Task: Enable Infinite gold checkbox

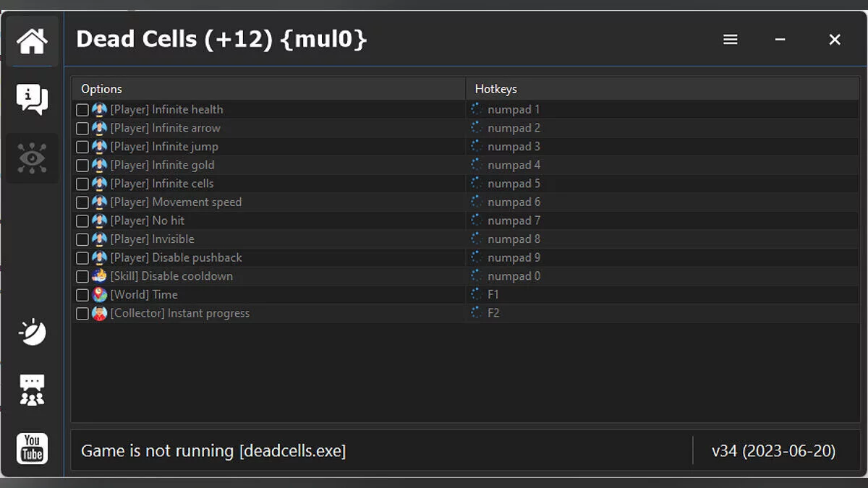Action: pos(82,166)
